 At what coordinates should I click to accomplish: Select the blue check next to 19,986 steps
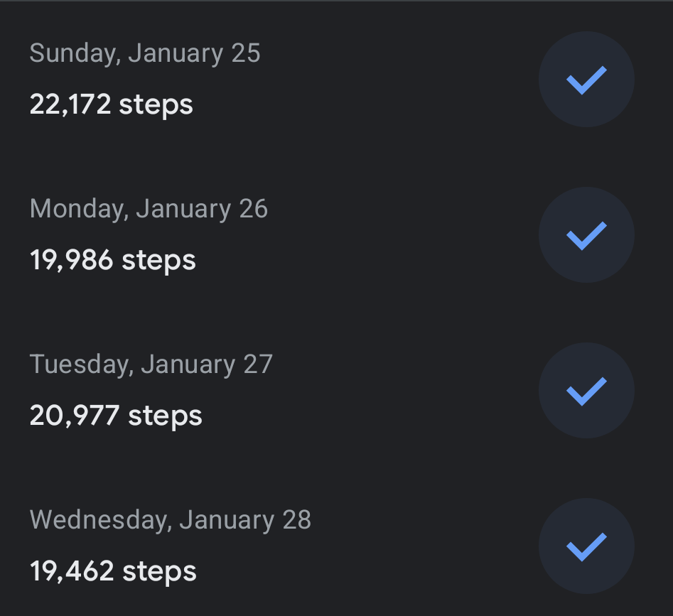click(x=586, y=235)
